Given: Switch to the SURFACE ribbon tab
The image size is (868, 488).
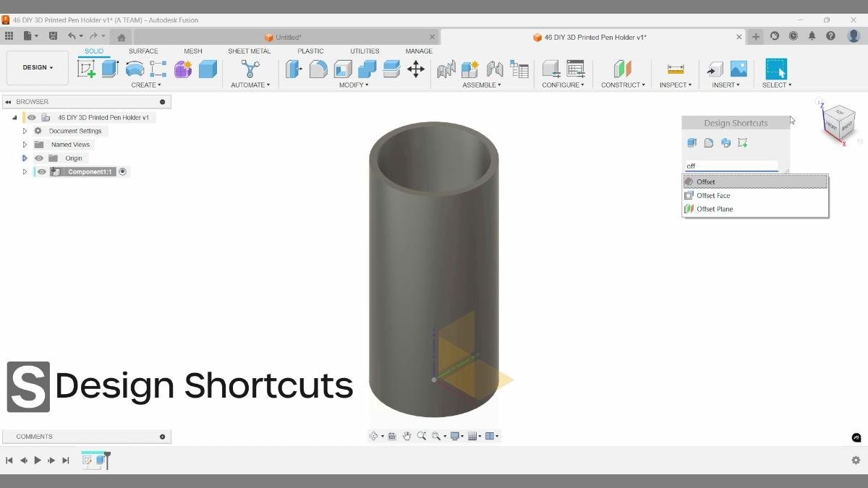Looking at the screenshot, I should [x=142, y=51].
